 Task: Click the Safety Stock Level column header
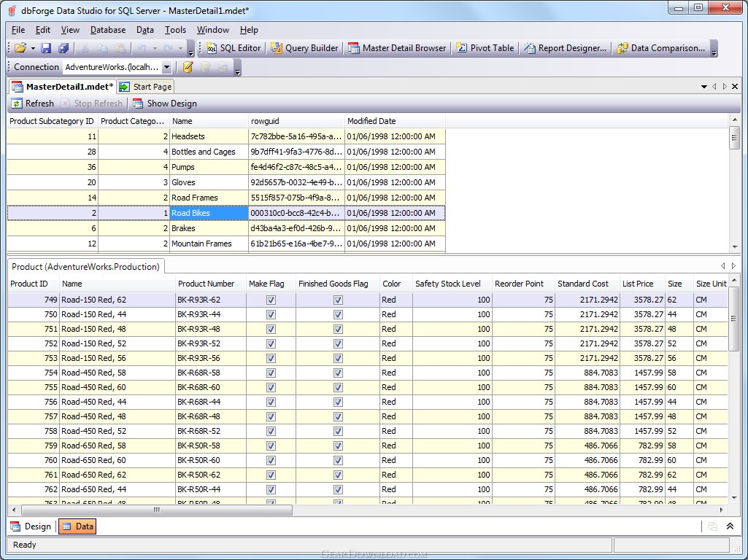pos(452,284)
